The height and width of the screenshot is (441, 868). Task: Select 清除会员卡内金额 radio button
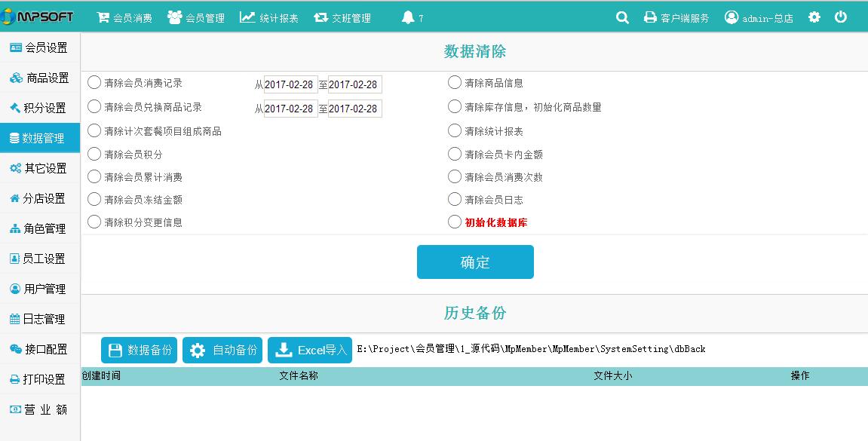(x=455, y=154)
